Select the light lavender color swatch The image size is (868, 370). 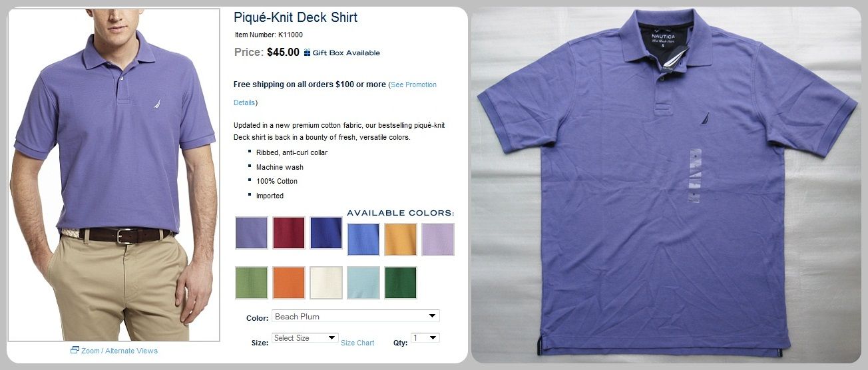click(x=438, y=240)
